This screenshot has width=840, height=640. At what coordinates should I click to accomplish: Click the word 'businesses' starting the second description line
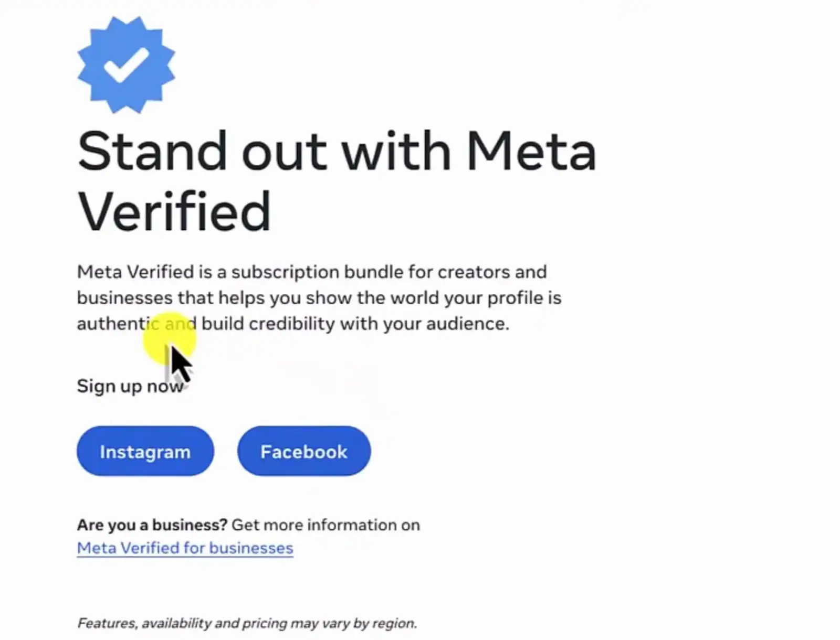tap(124, 298)
